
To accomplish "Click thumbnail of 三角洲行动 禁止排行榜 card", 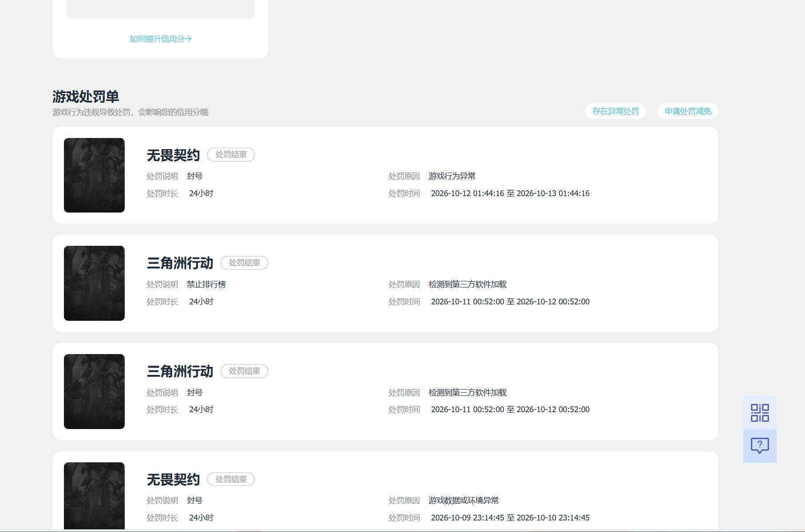I will click(94, 283).
